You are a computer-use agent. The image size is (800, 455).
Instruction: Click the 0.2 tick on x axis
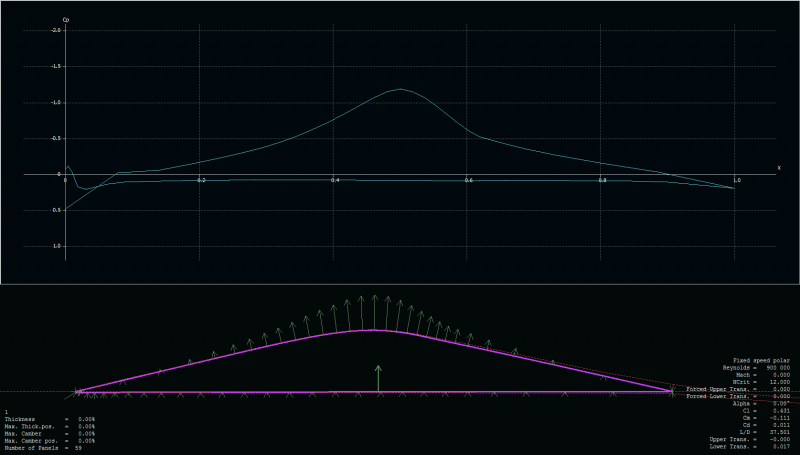201,180
